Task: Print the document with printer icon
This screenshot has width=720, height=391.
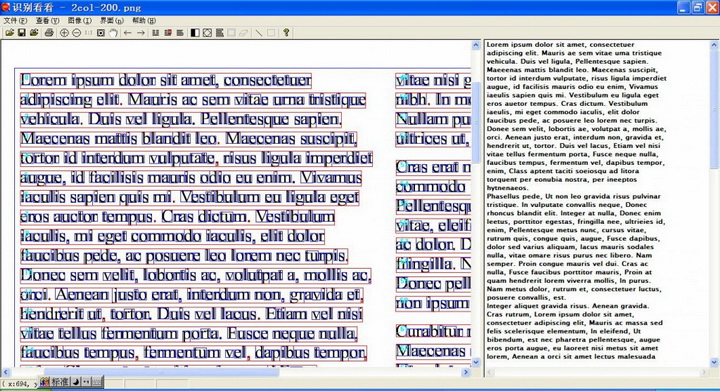Action: tap(49, 33)
